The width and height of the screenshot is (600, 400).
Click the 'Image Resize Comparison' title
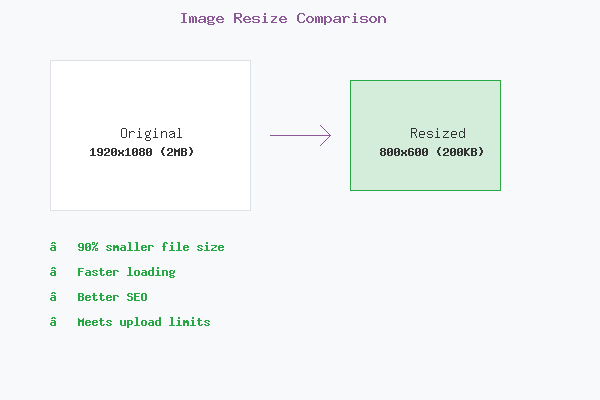tap(283, 18)
